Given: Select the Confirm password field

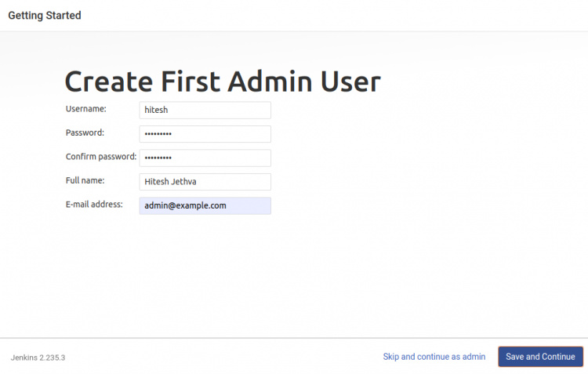Looking at the screenshot, I should click(x=205, y=158).
